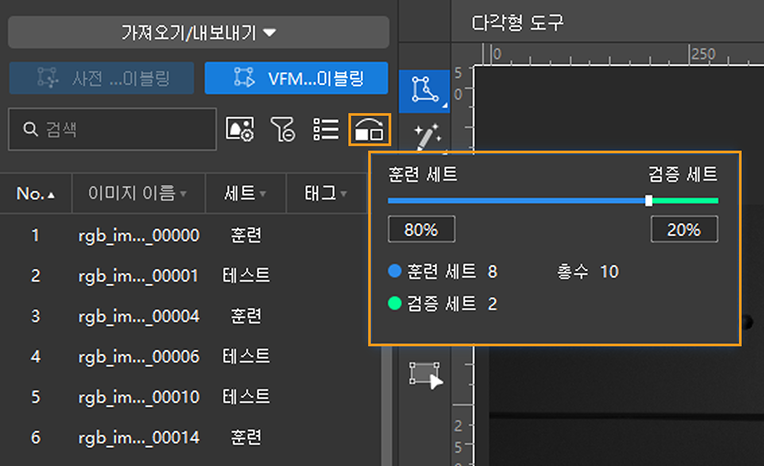The width and height of the screenshot is (764, 466).
Task: Select row rgb_im..._00000
Action: click(190, 235)
